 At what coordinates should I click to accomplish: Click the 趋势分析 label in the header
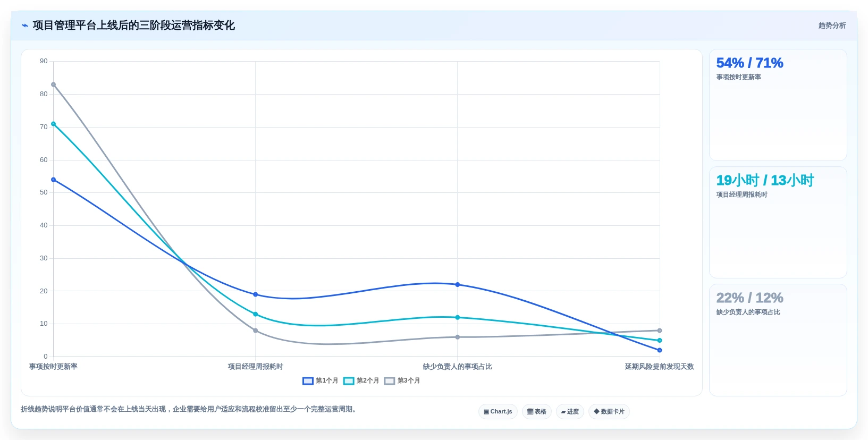832,26
